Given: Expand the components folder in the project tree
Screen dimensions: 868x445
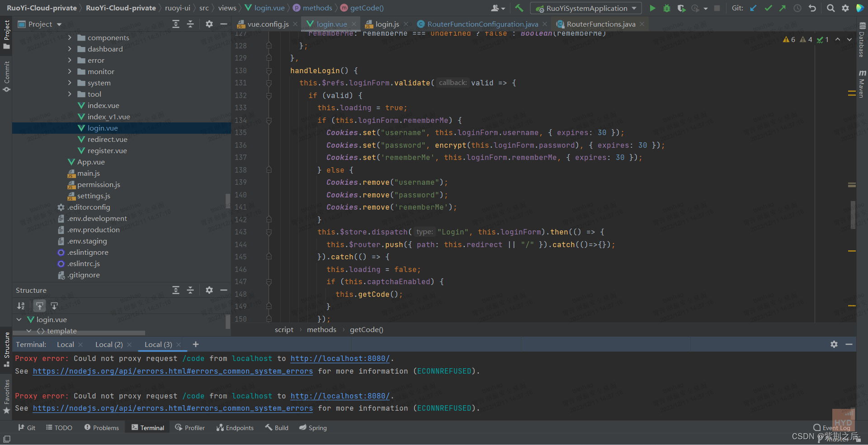Looking at the screenshot, I should (x=70, y=37).
